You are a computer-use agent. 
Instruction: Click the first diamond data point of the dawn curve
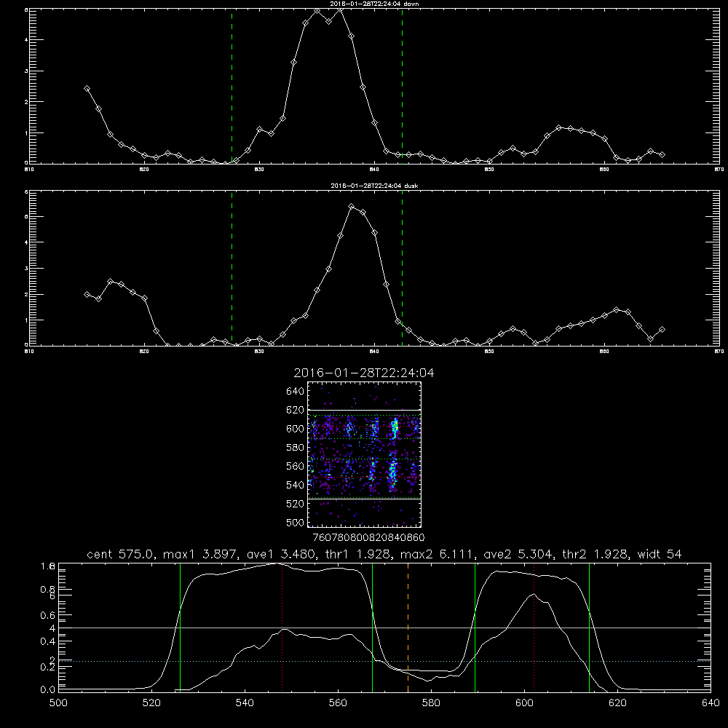tap(87, 89)
